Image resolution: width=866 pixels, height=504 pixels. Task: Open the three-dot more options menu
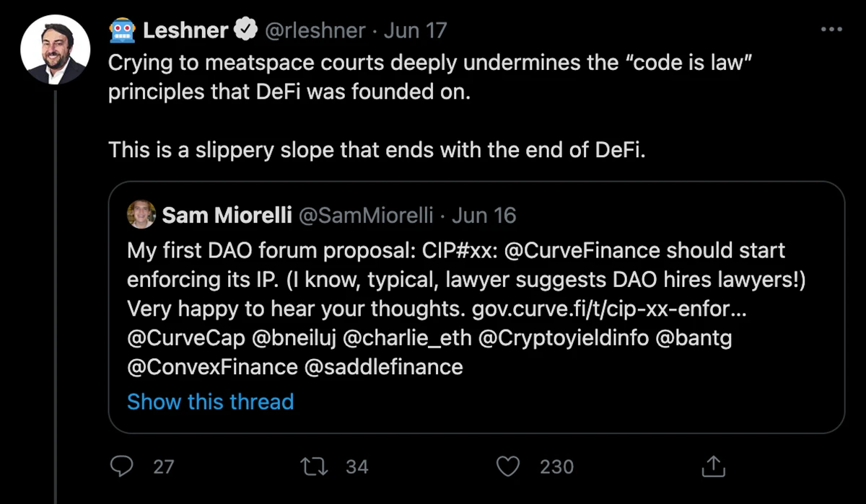832,30
